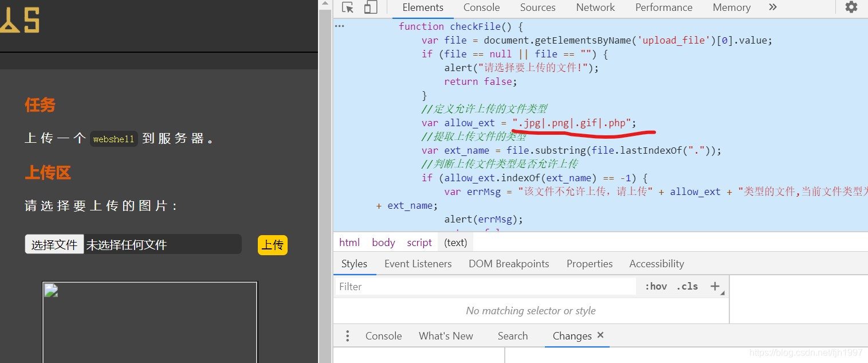Click the No matching selector or style message

(531, 311)
